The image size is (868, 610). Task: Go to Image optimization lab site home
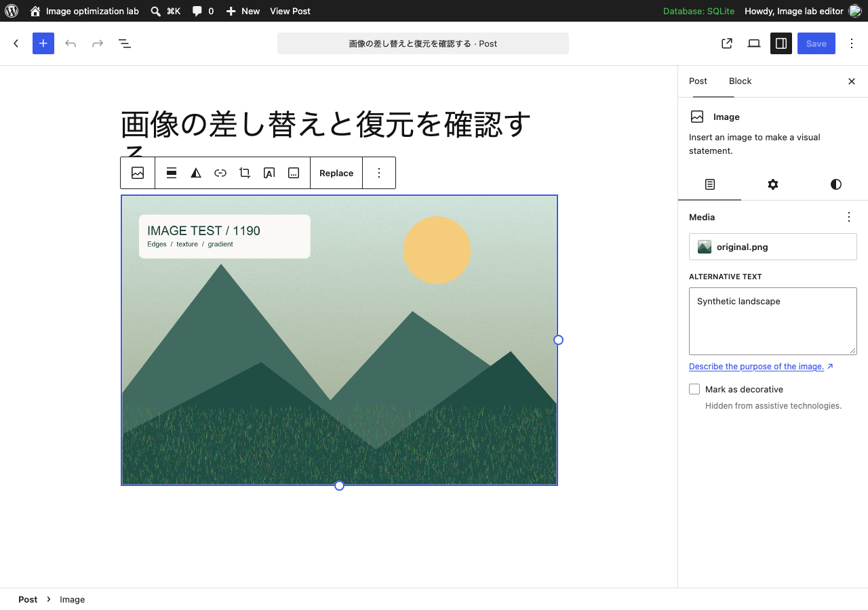84,11
